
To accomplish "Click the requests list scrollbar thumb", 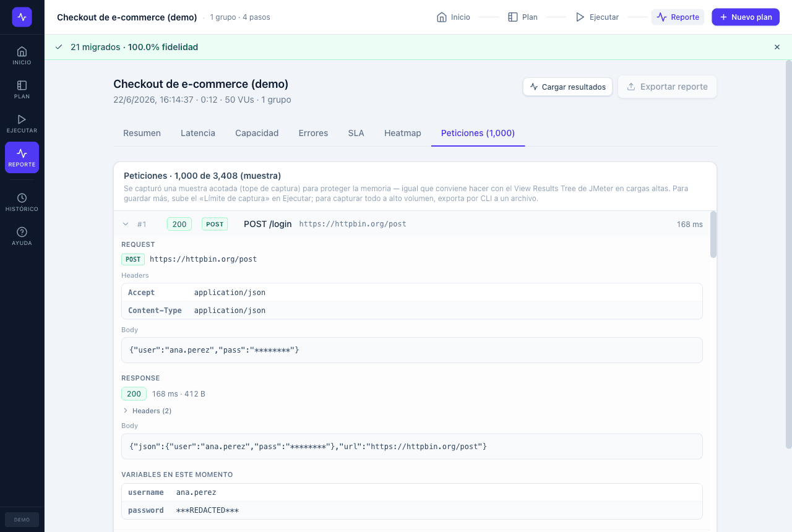I will click(713, 234).
